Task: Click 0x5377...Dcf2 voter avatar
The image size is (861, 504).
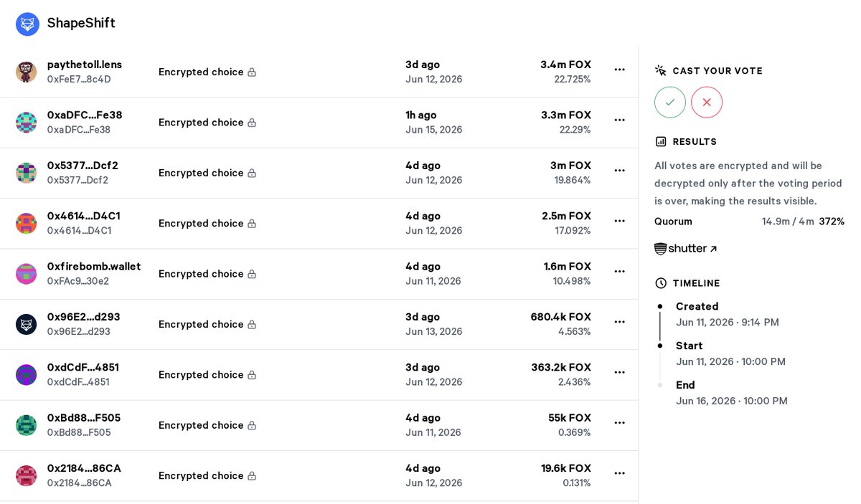Action: coord(27,173)
